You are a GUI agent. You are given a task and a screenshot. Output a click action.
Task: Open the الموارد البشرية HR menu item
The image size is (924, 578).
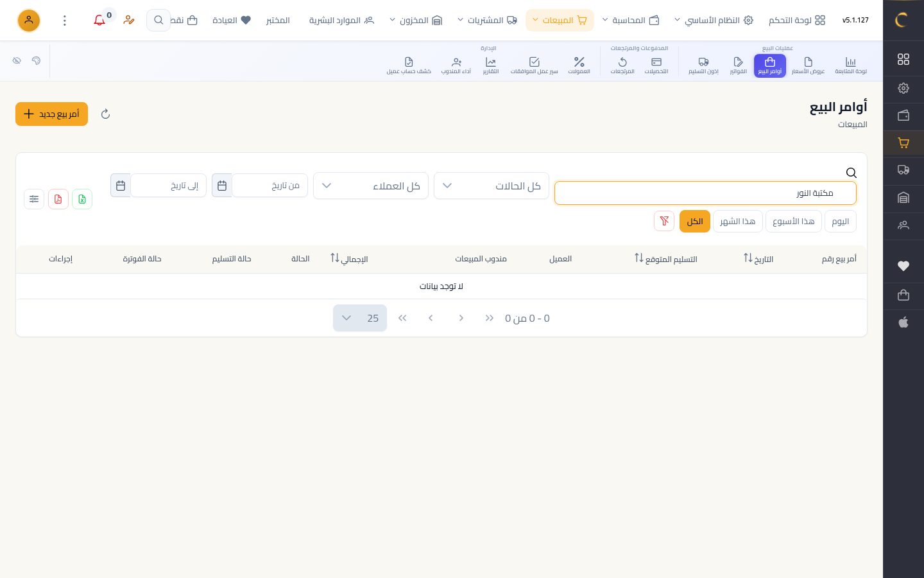pos(341,21)
